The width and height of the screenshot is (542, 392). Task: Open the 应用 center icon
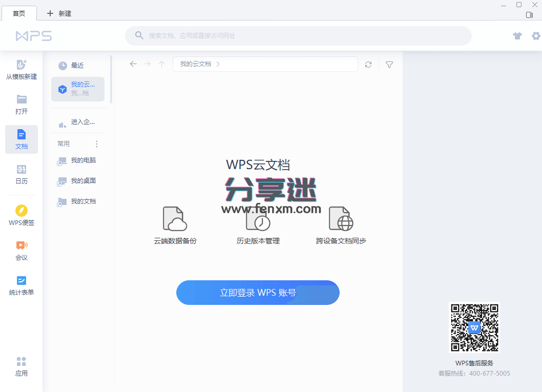pyautogui.click(x=21, y=366)
